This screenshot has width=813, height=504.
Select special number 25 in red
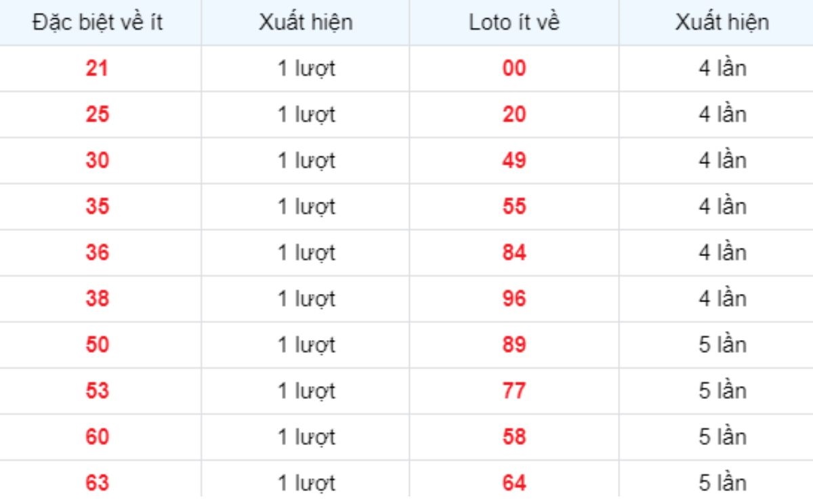(x=98, y=114)
